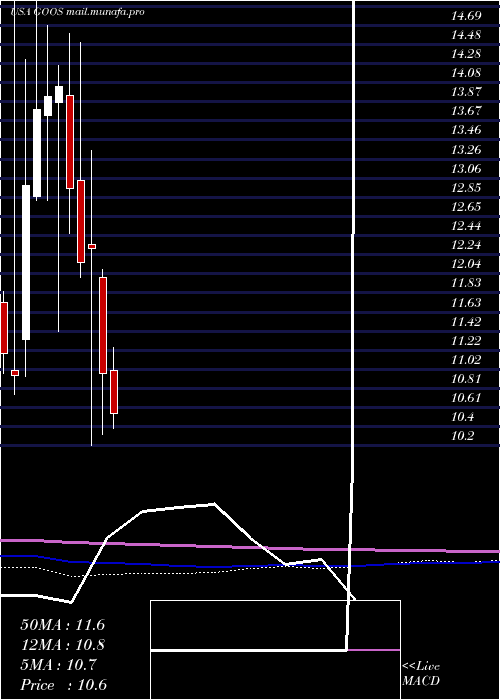This screenshot has width=500, height=700.
Task: Select the 12.44 price axis label
Action: pyautogui.click(x=466, y=226)
